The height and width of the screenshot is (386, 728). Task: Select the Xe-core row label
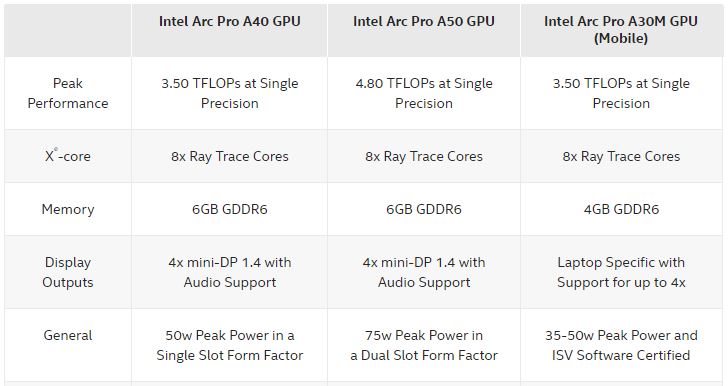(68, 156)
